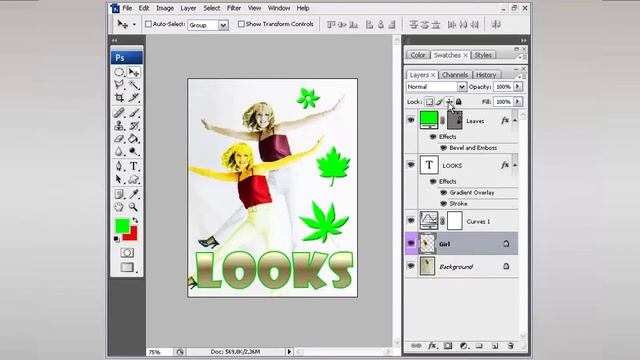Open the Image menu
The image size is (640, 360).
(x=165, y=8)
